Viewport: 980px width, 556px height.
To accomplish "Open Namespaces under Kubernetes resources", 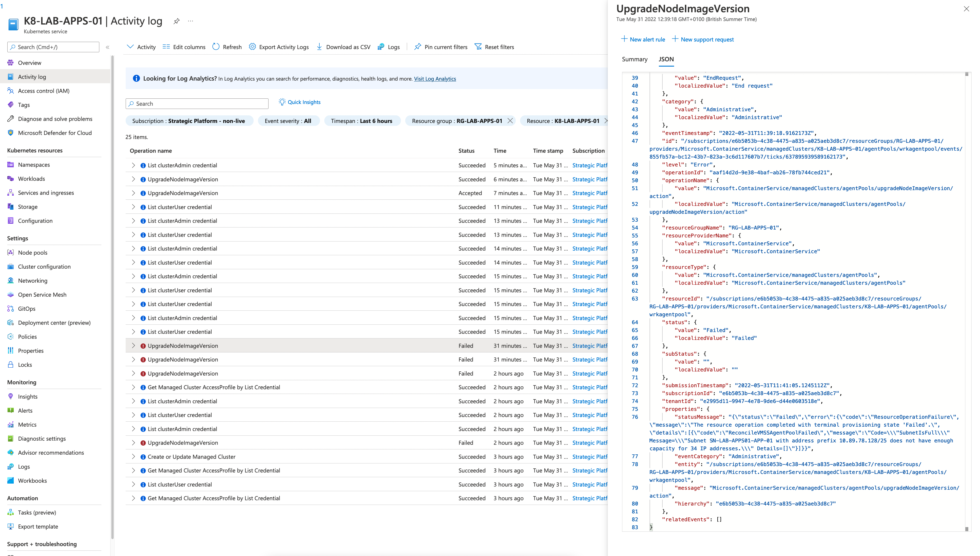I will click(x=34, y=165).
